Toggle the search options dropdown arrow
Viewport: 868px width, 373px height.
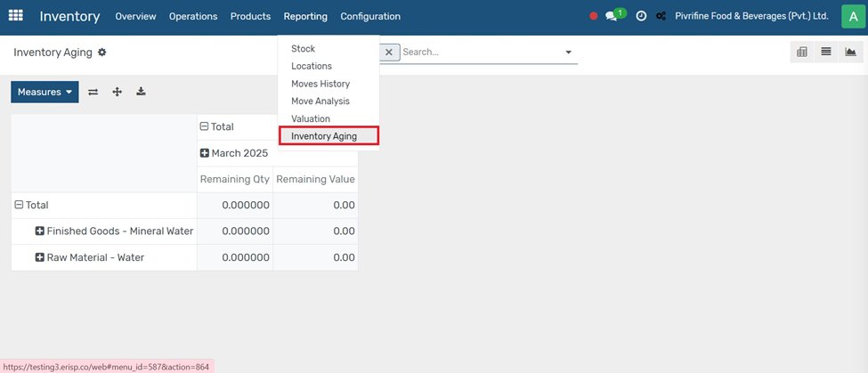point(568,52)
